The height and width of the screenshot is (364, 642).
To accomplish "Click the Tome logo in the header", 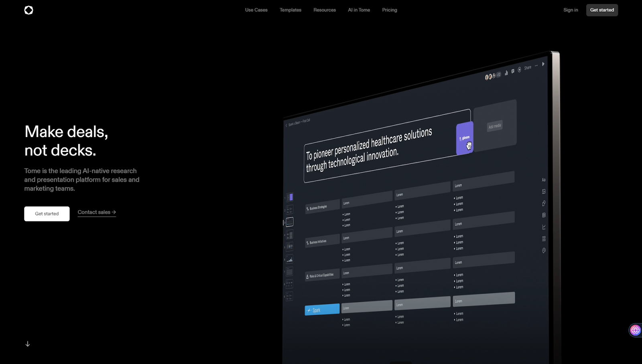I will click(x=28, y=10).
